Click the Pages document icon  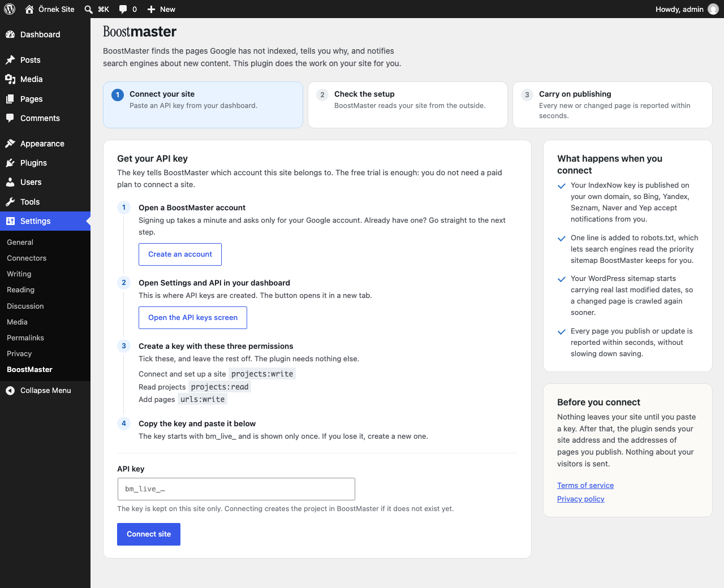[x=10, y=99]
